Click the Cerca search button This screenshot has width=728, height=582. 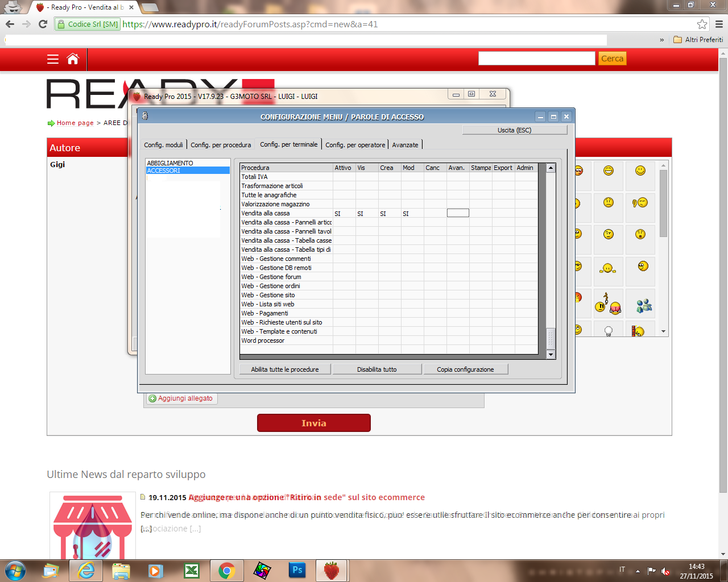tap(613, 59)
